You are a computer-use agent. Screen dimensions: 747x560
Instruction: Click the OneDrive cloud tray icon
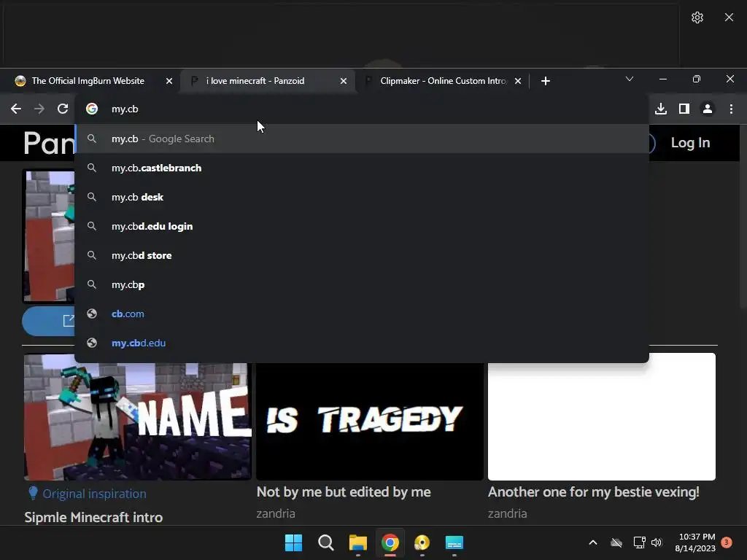coord(616,542)
